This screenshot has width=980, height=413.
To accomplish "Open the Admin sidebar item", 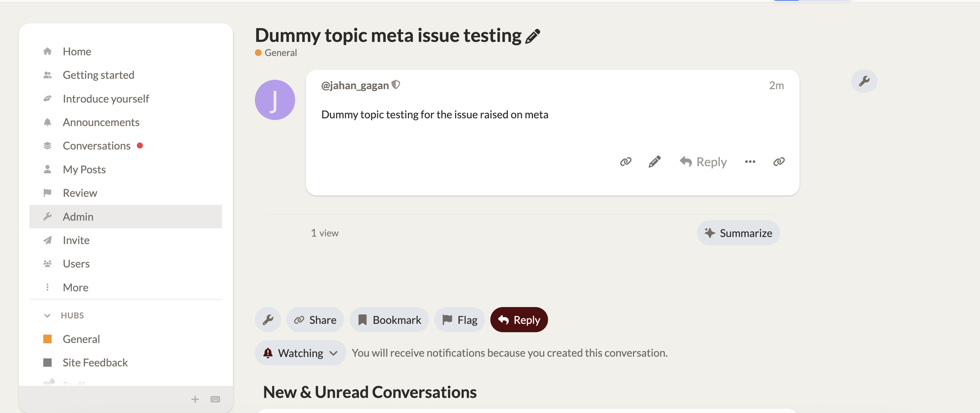I will (78, 216).
